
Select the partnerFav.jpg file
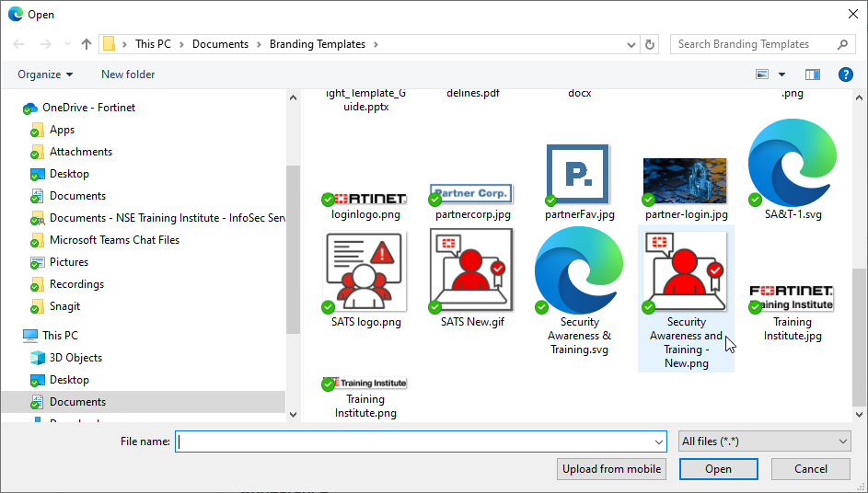coord(579,183)
